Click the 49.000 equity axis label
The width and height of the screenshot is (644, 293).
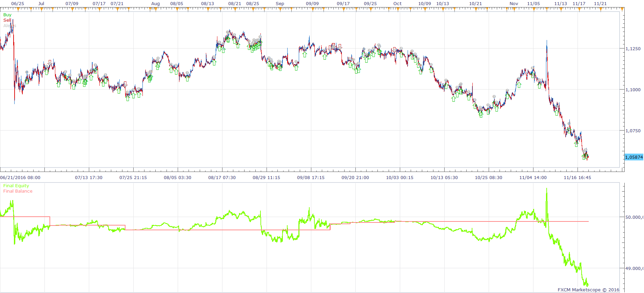(x=634, y=269)
